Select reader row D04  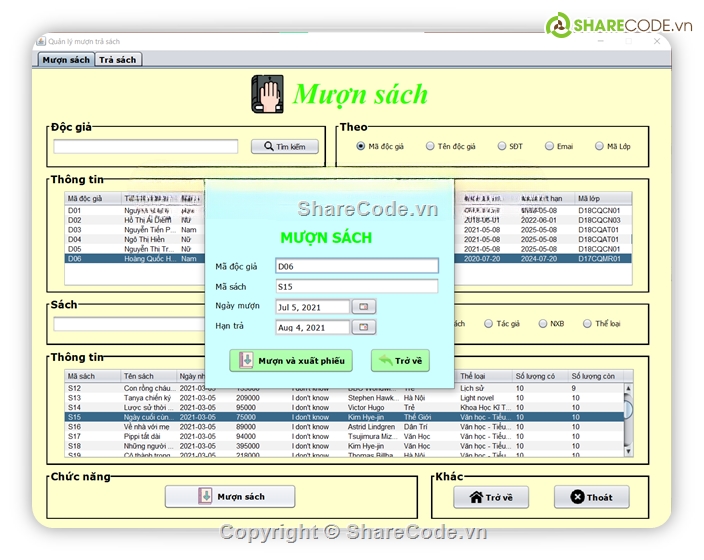tap(135, 239)
